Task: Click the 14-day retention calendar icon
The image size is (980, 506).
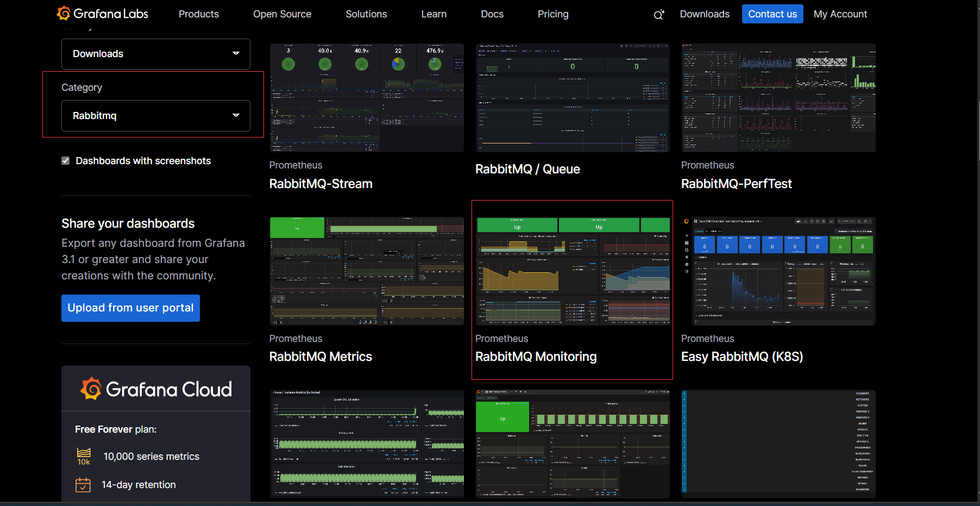Action: point(83,485)
